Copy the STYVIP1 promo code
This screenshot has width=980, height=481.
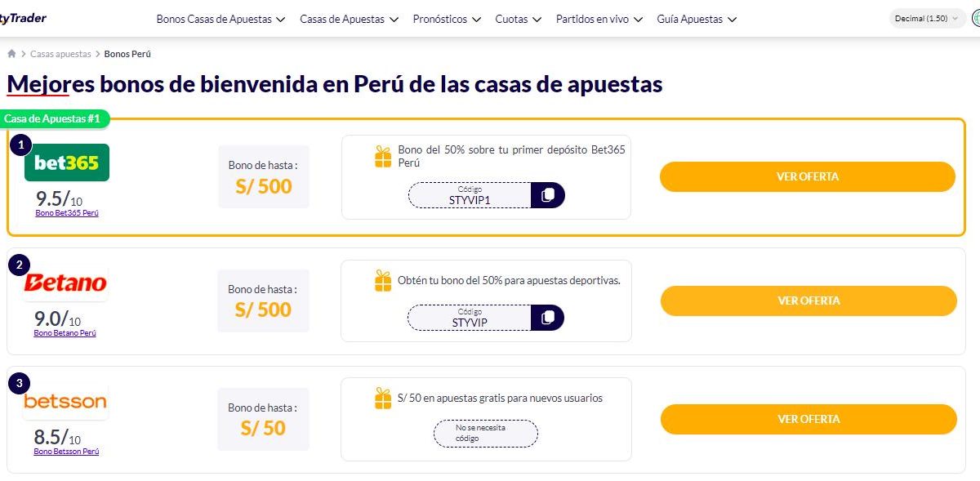coord(547,195)
